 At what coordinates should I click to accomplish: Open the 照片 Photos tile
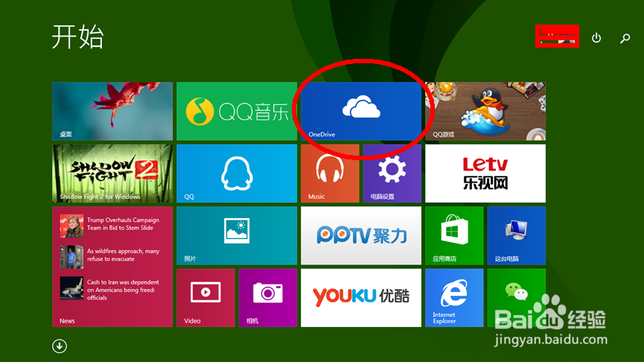[x=237, y=235]
